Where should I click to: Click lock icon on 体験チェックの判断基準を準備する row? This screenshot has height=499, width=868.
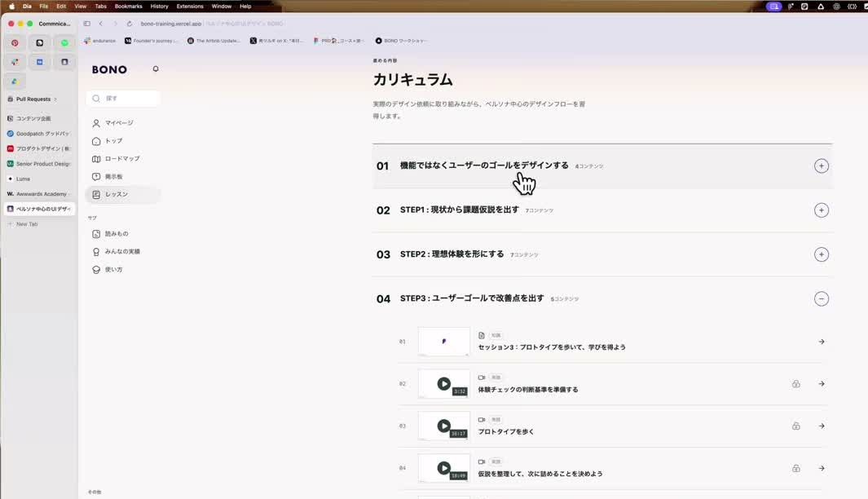(x=795, y=384)
